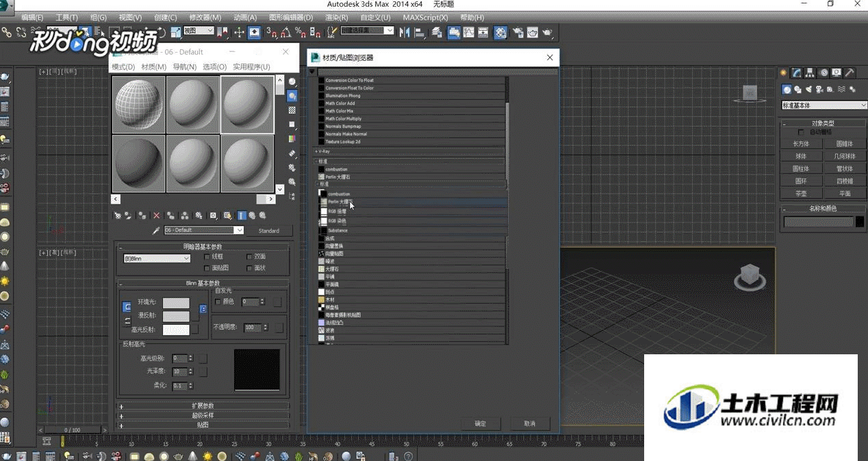Screen dimensions: 868x461
Task: Click Sample Type icon in material editor
Action: click(x=292, y=81)
